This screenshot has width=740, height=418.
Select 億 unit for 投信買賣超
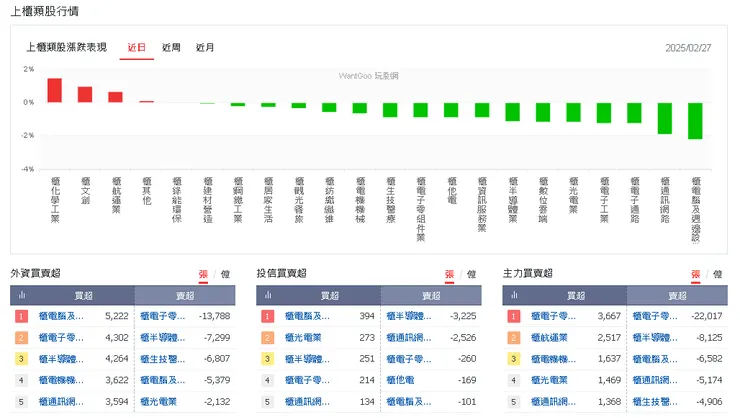[x=471, y=274]
